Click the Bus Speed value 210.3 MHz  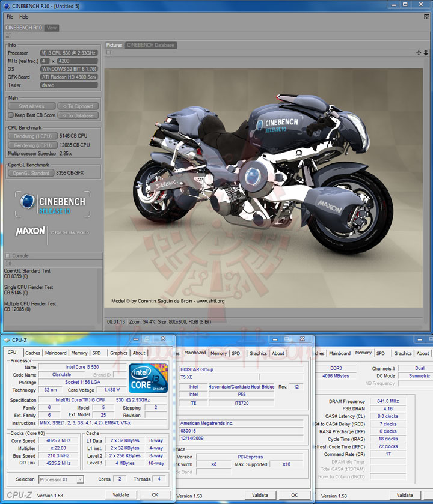(x=58, y=455)
